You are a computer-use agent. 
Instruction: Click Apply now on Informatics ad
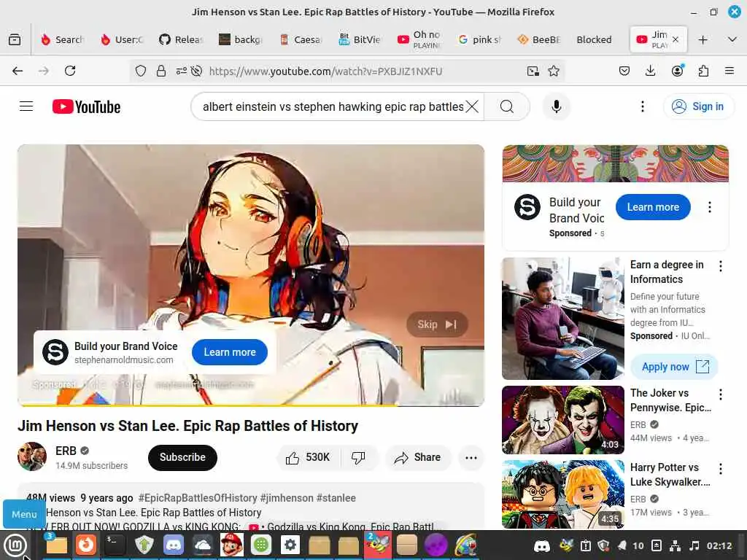pyautogui.click(x=674, y=367)
